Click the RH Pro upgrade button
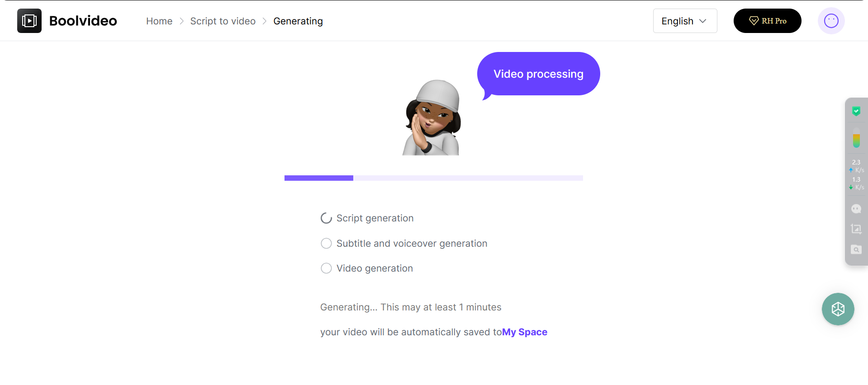This screenshot has width=868, height=385. click(767, 21)
